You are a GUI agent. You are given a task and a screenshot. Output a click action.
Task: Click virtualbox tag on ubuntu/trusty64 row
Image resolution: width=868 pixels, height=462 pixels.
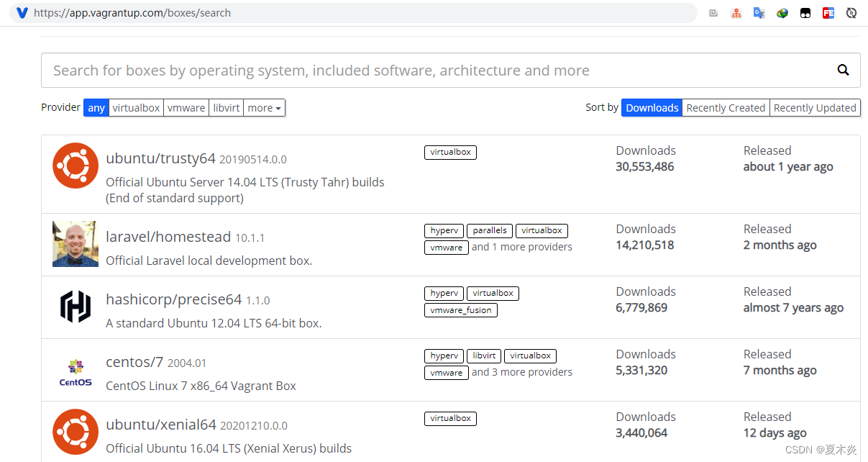450,152
